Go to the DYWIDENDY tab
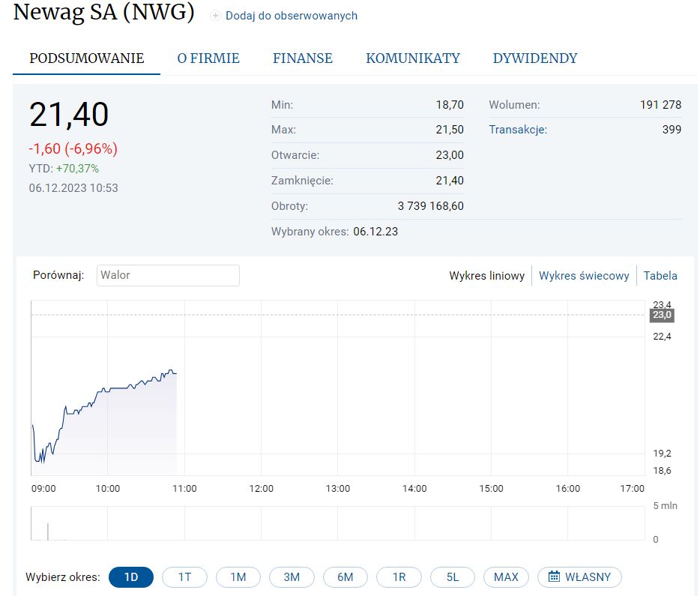 pyautogui.click(x=535, y=58)
